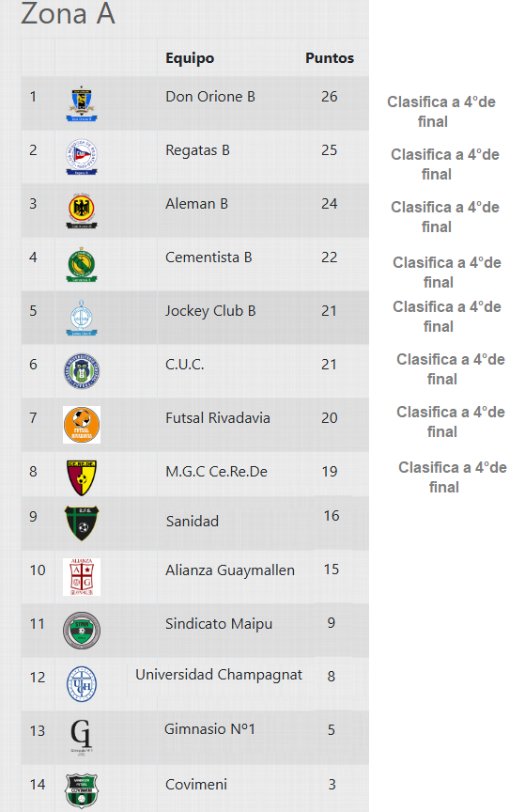Click the Covimeni team shield
This screenshot has height=812, width=525.
tap(82, 790)
